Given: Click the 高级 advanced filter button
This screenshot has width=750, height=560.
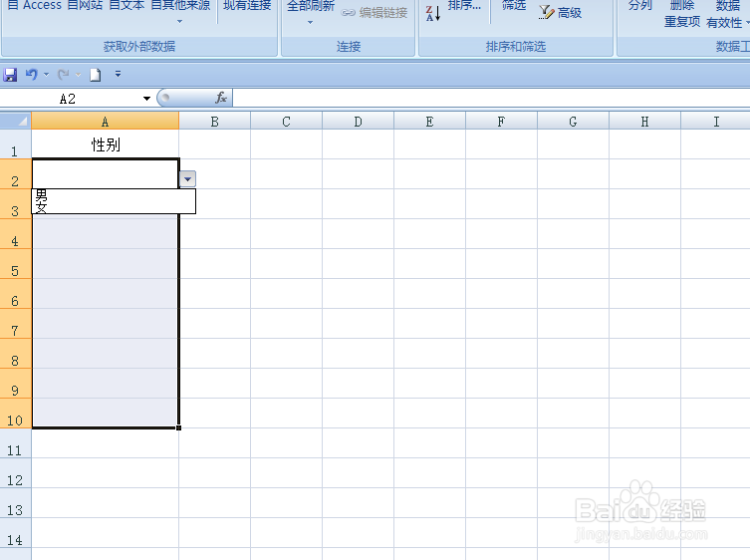Looking at the screenshot, I should 560,12.
